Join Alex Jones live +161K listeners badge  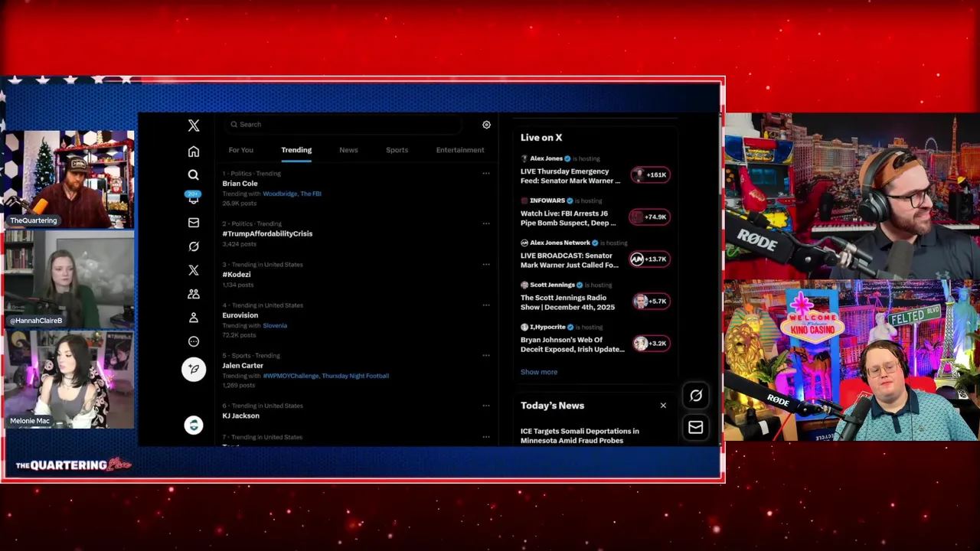650,174
